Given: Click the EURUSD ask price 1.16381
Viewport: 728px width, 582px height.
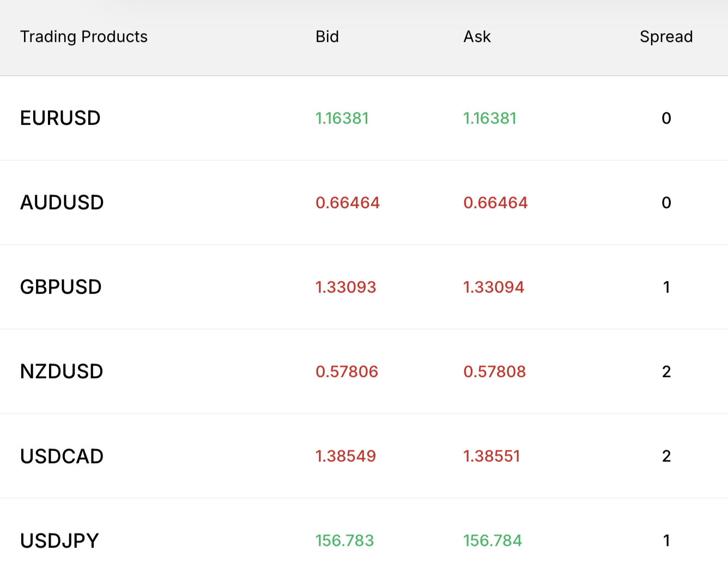Looking at the screenshot, I should tap(490, 118).
